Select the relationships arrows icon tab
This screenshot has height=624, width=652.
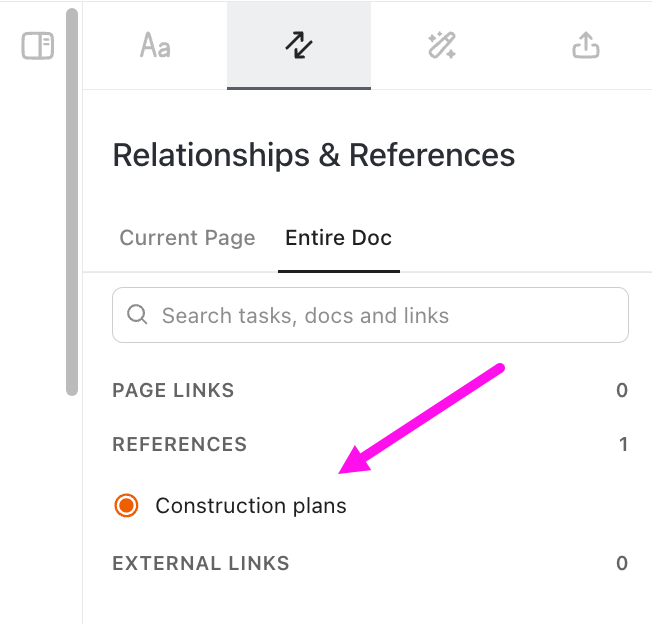[x=298, y=46]
